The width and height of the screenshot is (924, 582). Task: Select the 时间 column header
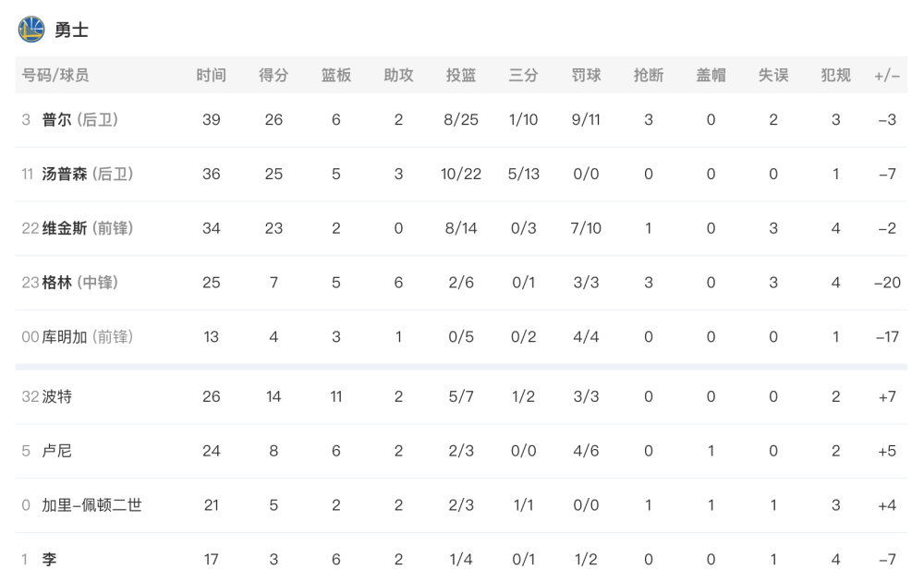point(211,75)
